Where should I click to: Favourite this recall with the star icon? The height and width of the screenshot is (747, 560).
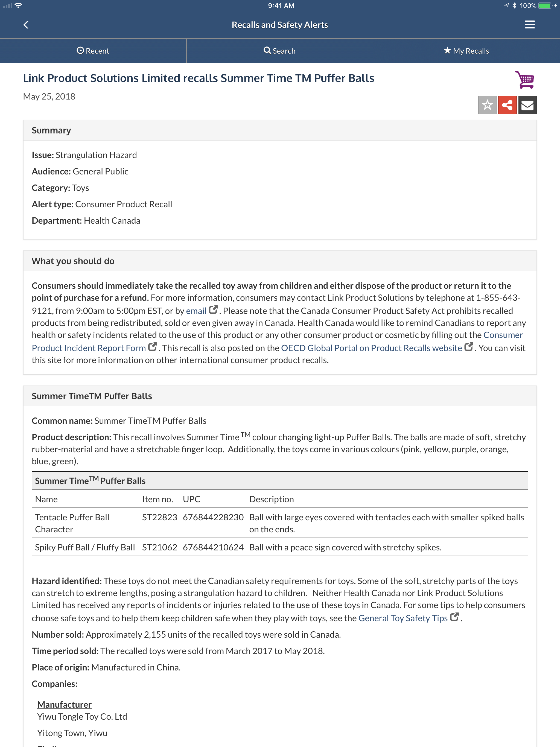[487, 105]
